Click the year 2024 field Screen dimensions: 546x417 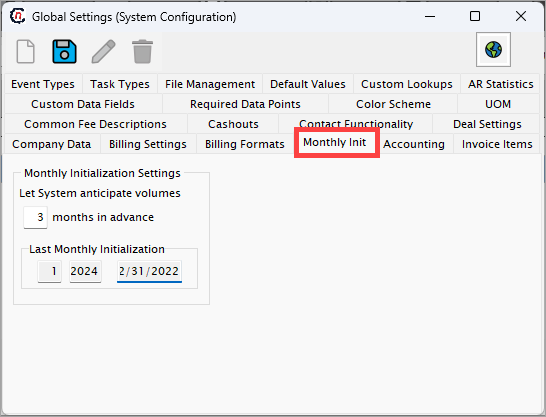tap(85, 271)
